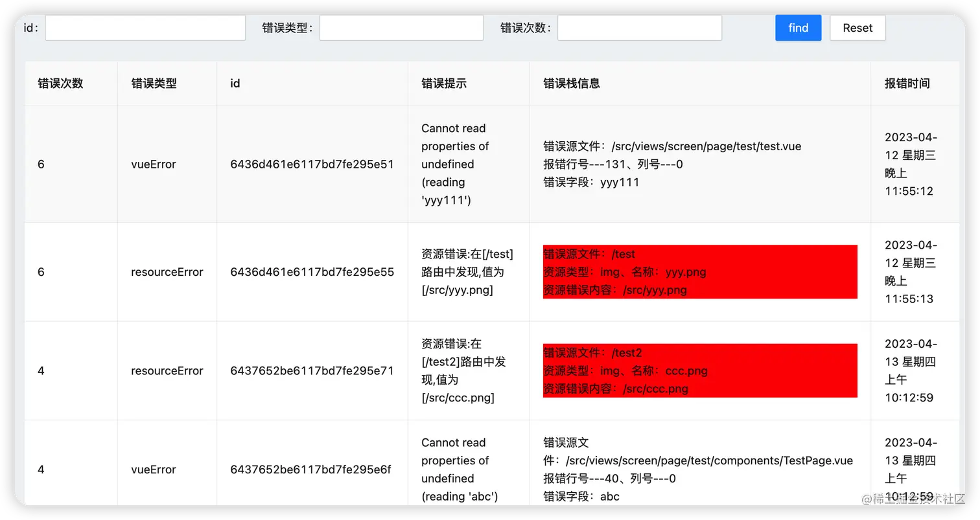Click the text 错误字段：yyy111

click(x=591, y=183)
